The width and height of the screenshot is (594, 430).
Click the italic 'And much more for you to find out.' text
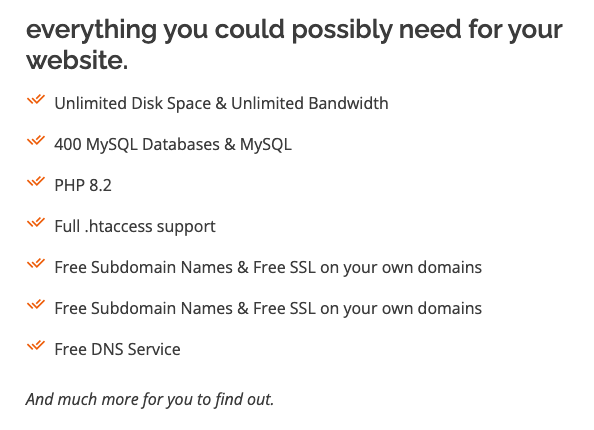[150, 399]
